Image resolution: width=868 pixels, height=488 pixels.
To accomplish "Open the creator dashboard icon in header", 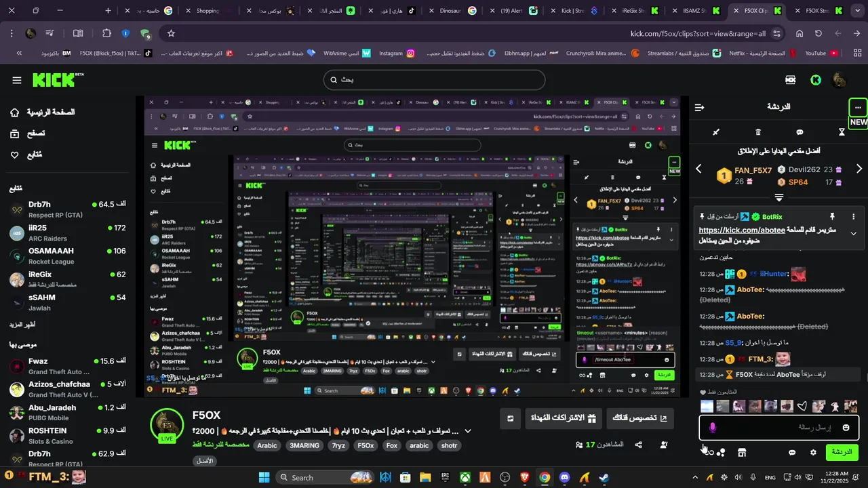I will (x=790, y=80).
